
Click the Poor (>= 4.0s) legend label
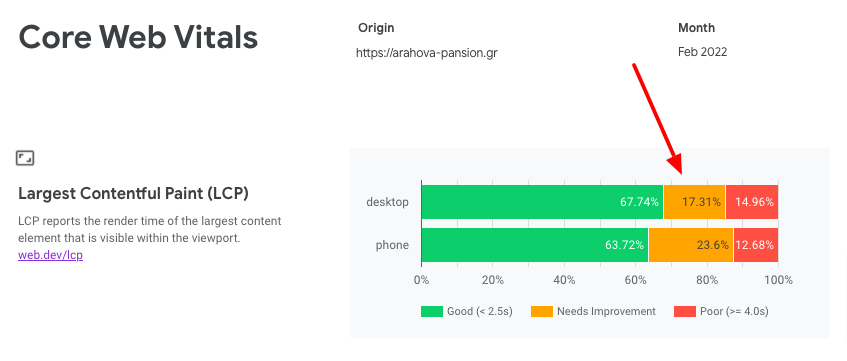tap(734, 311)
